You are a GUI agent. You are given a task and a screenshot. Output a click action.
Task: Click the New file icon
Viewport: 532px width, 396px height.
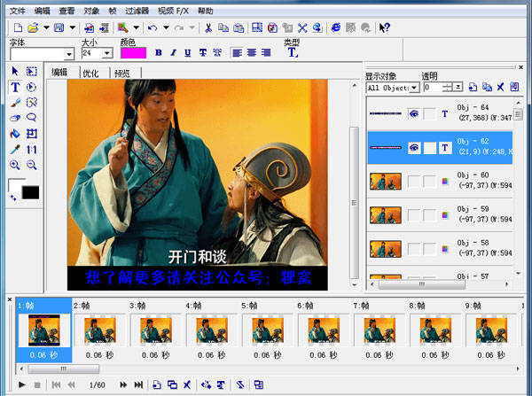pos(18,27)
